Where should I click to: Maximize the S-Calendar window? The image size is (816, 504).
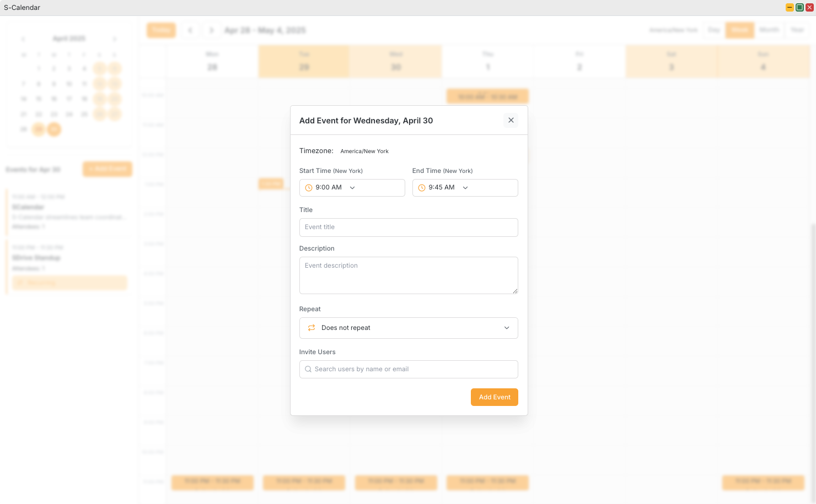pos(799,8)
